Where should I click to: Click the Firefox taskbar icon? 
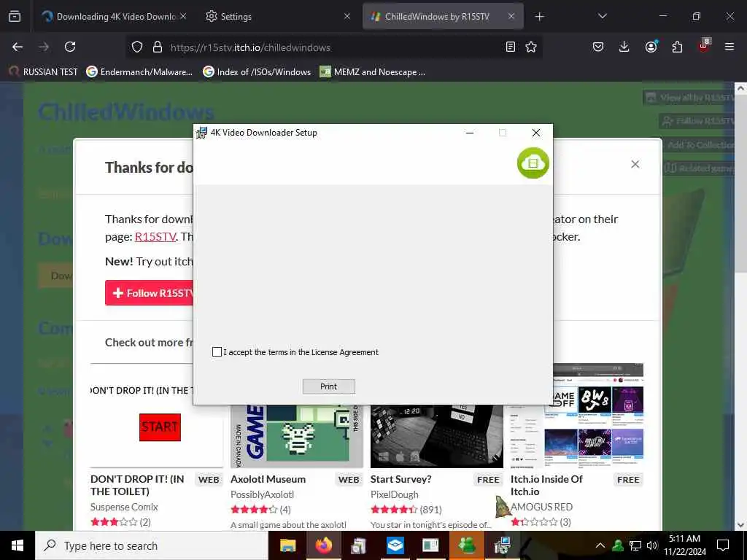(x=323, y=545)
